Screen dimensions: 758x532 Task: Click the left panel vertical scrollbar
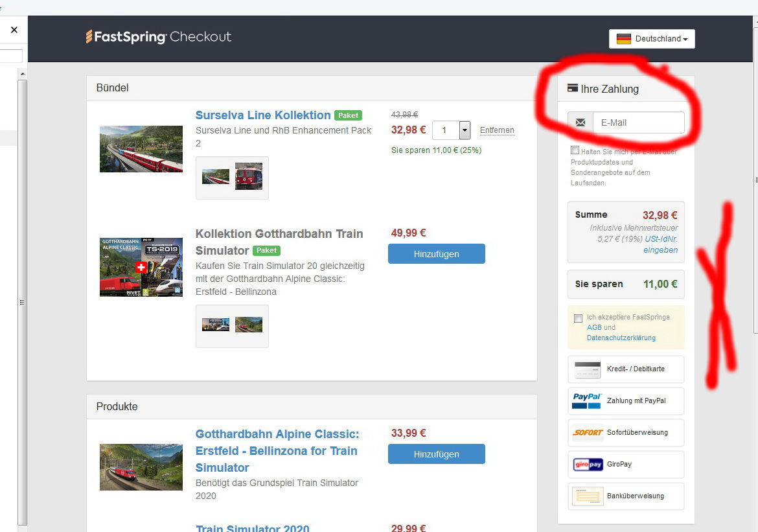tap(22, 302)
